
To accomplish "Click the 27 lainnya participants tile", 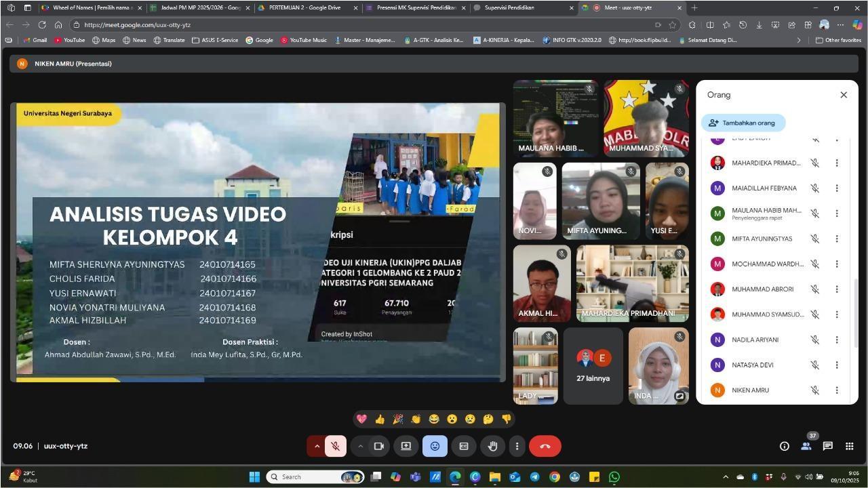I will 593,366.
